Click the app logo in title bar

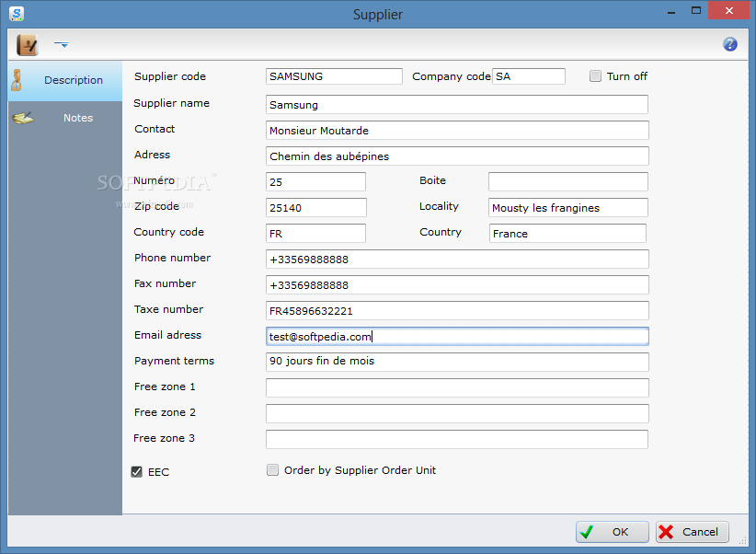[17, 14]
